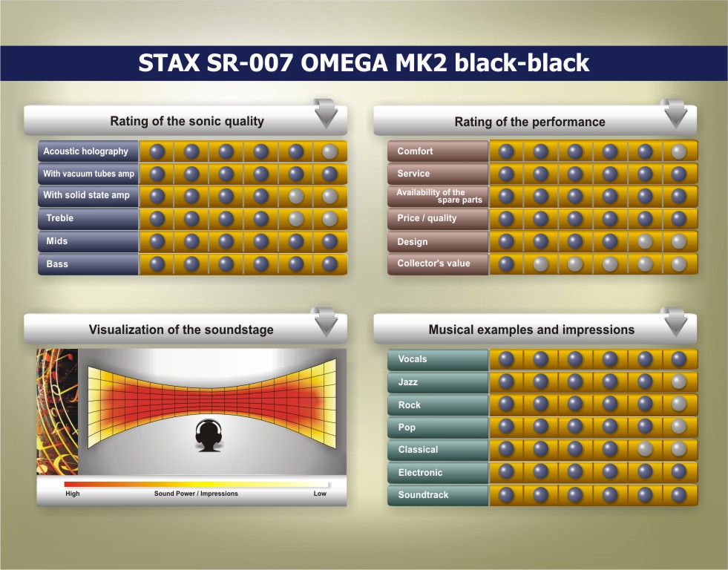Image resolution: width=728 pixels, height=570 pixels.
Task: Click the fifth grey dot in Design row
Action: pos(645,241)
